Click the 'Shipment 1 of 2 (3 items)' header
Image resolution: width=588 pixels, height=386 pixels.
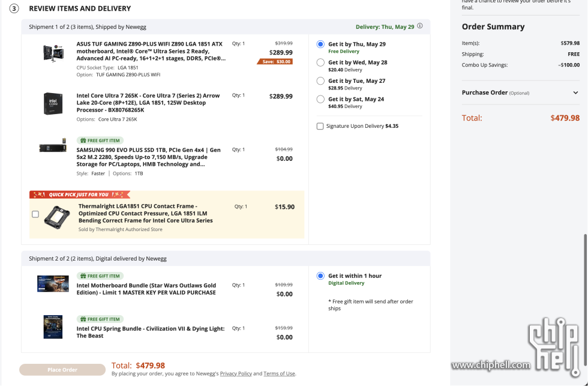(x=88, y=27)
